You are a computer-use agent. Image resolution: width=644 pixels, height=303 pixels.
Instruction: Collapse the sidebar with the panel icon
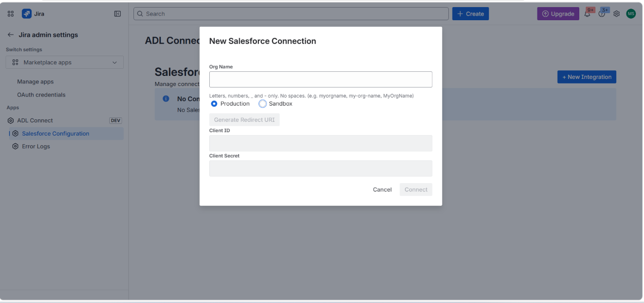coord(118,14)
